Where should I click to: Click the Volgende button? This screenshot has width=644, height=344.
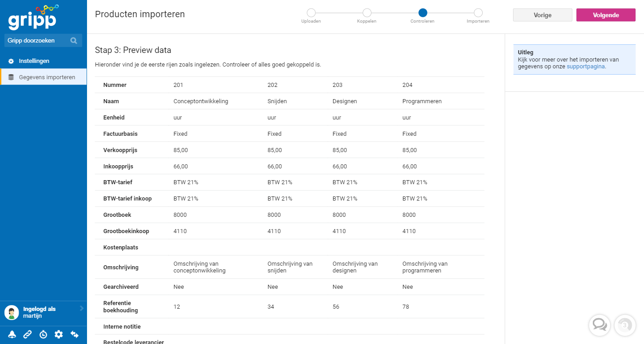pyautogui.click(x=606, y=15)
